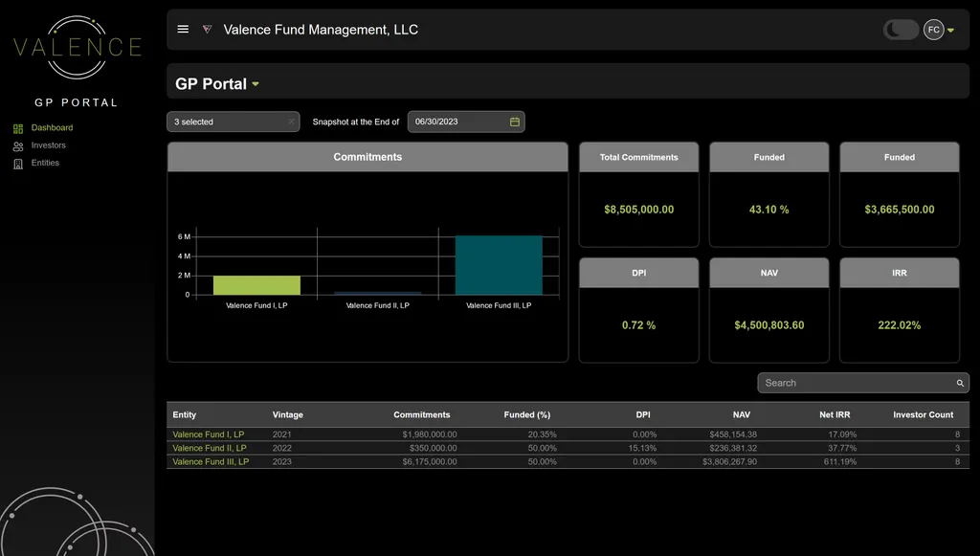Open Valence Fund I, LP link
The width and height of the screenshot is (980, 556).
[208, 434]
